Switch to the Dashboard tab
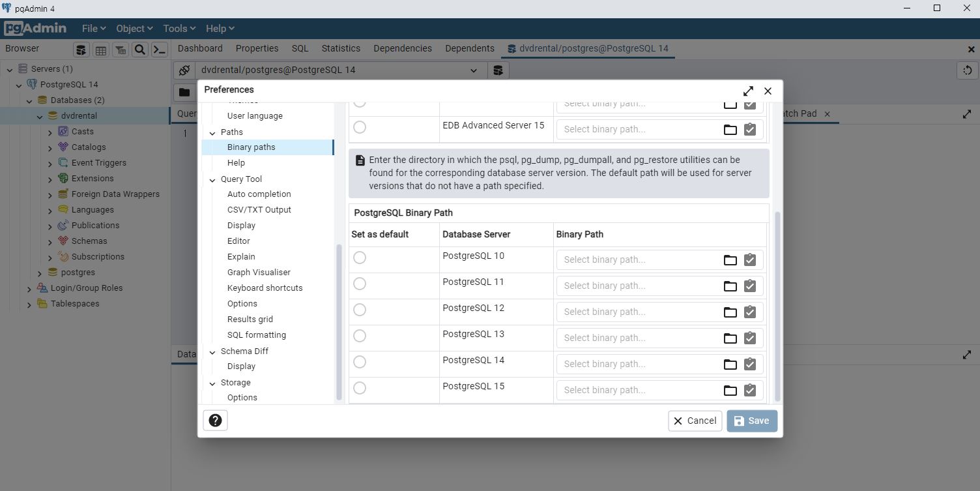 click(x=200, y=48)
